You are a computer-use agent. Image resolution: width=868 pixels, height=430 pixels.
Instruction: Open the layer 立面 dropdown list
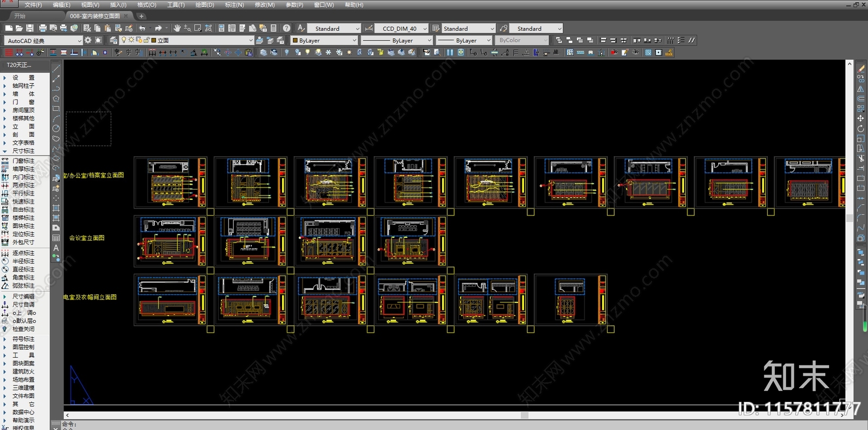(187, 40)
